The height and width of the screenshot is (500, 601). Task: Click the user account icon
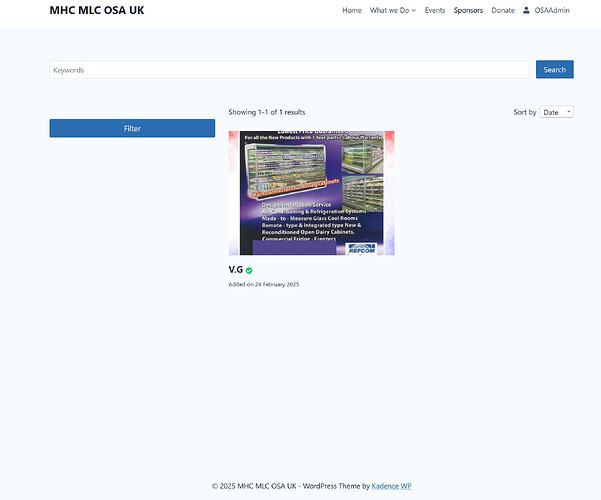(526, 10)
